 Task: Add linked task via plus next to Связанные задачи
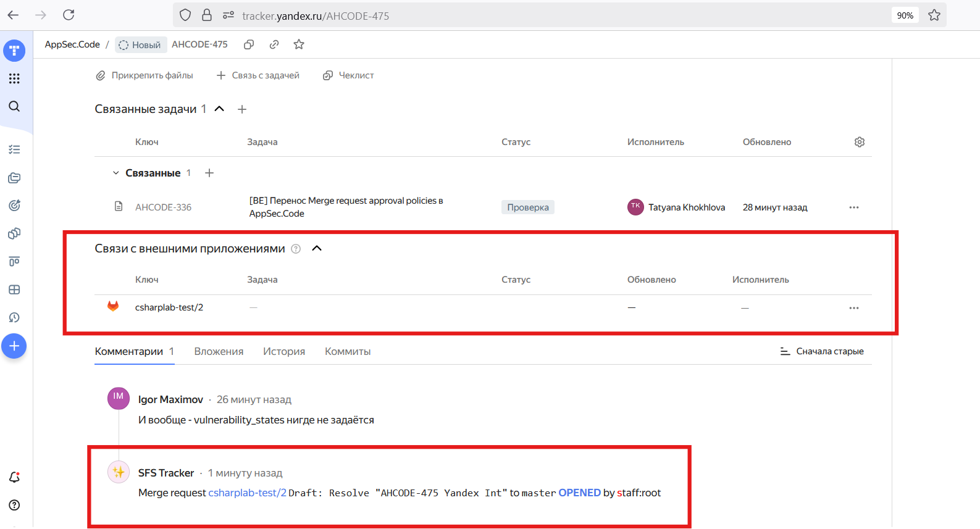(x=242, y=109)
